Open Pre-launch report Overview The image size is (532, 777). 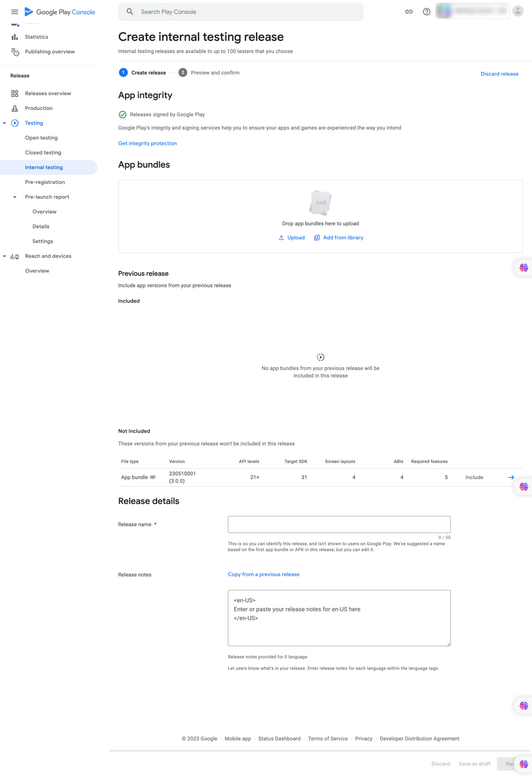click(44, 212)
